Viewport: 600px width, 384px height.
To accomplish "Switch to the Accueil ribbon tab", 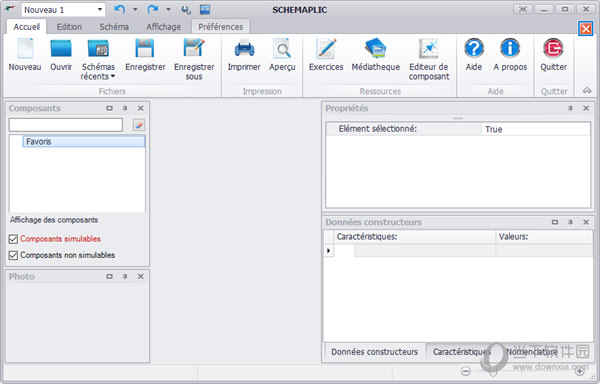I will tap(26, 27).
